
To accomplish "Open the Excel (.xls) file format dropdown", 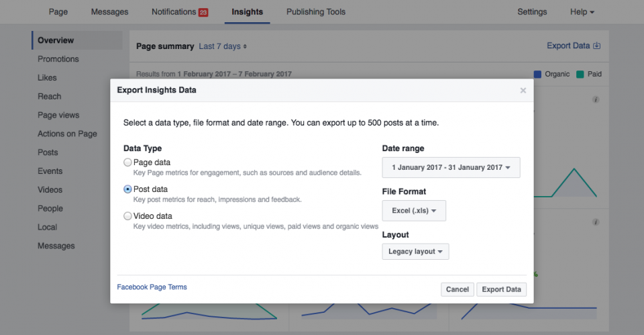I will pyautogui.click(x=414, y=210).
